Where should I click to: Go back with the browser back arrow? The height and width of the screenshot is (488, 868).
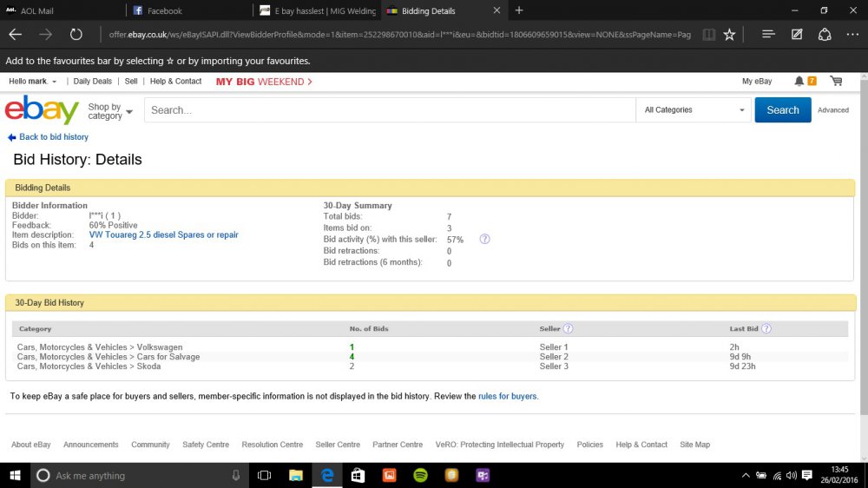pos(15,35)
